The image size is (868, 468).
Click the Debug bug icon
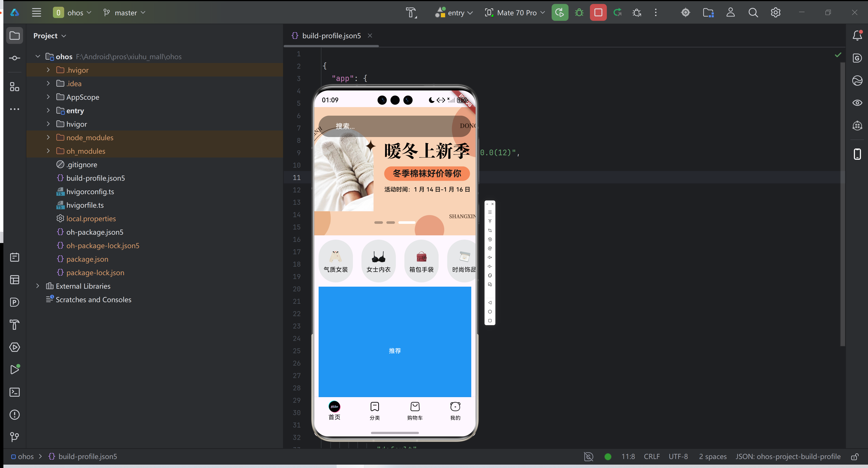[579, 13]
